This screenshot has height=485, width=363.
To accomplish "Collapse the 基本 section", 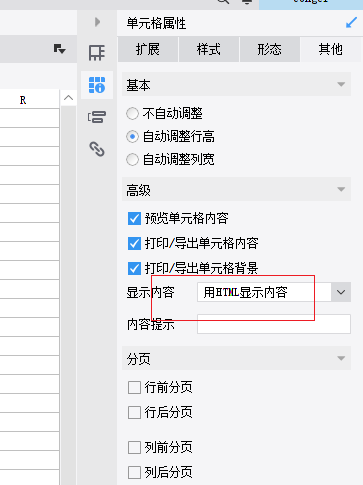I will tap(341, 84).
